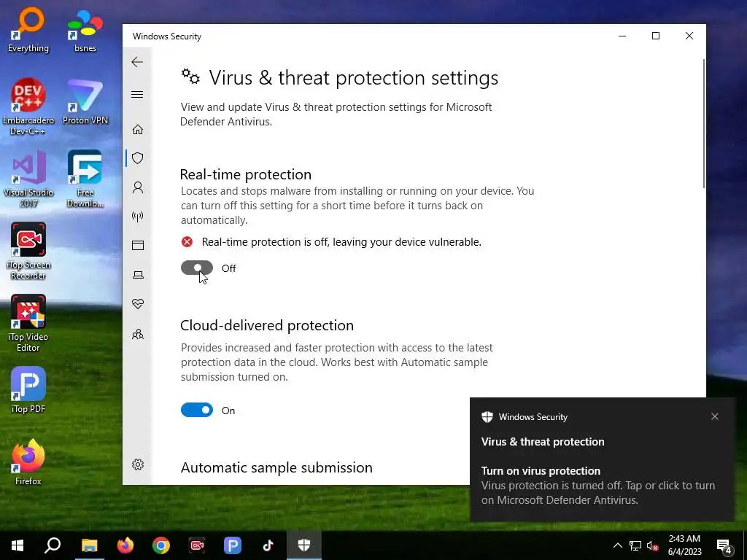Image resolution: width=747 pixels, height=560 pixels.
Task: Open iTop PDF taskbar icon
Action: (233, 545)
